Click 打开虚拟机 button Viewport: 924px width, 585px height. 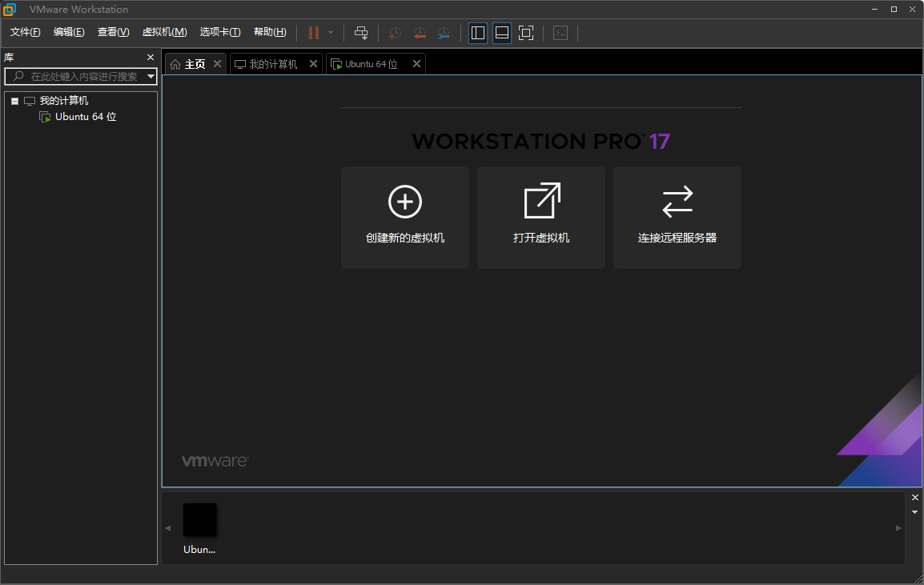541,218
